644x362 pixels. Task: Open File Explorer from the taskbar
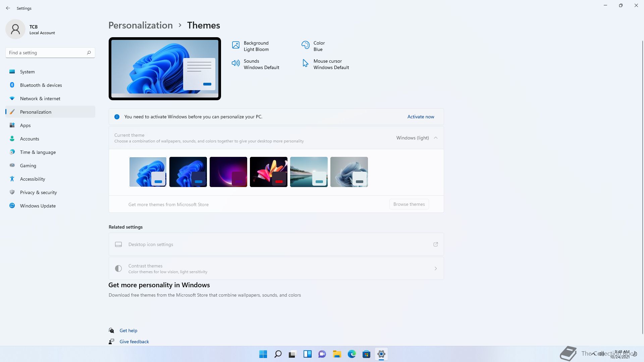tap(337, 354)
